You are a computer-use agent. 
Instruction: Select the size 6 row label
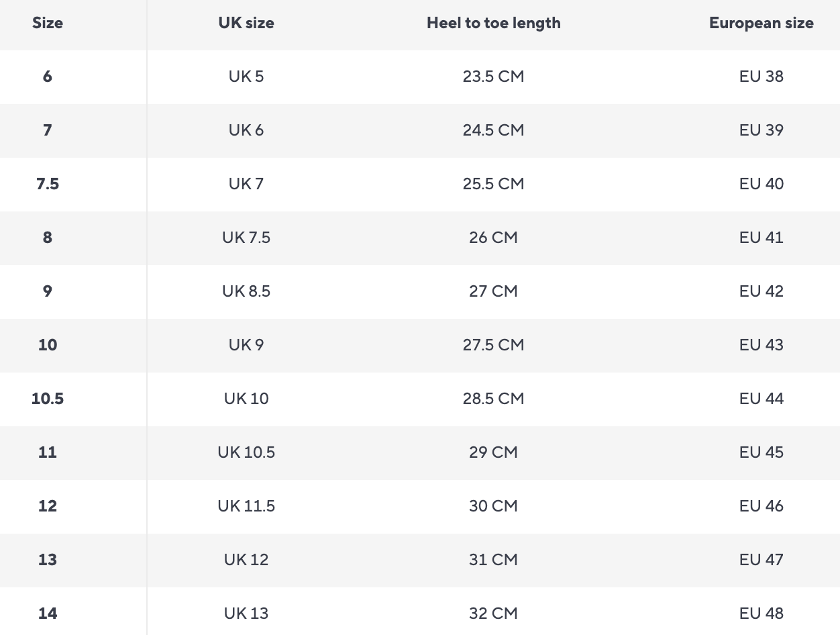click(x=48, y=77)
